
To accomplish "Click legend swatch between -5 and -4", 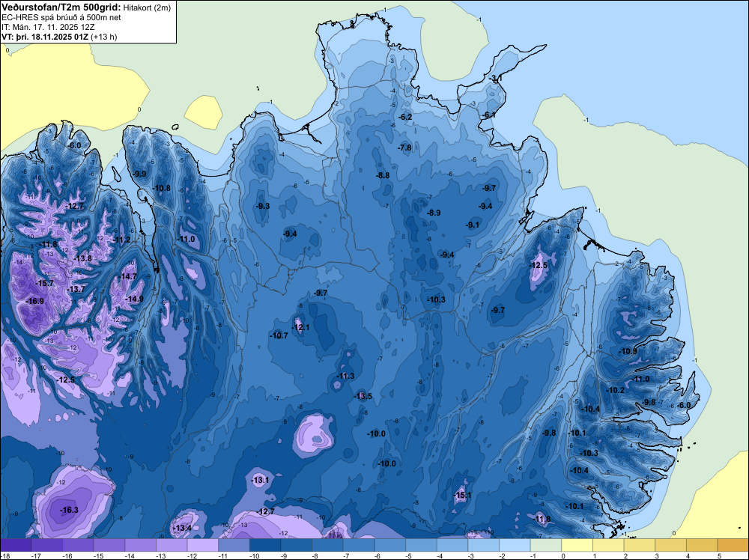I will click(421, 545).
